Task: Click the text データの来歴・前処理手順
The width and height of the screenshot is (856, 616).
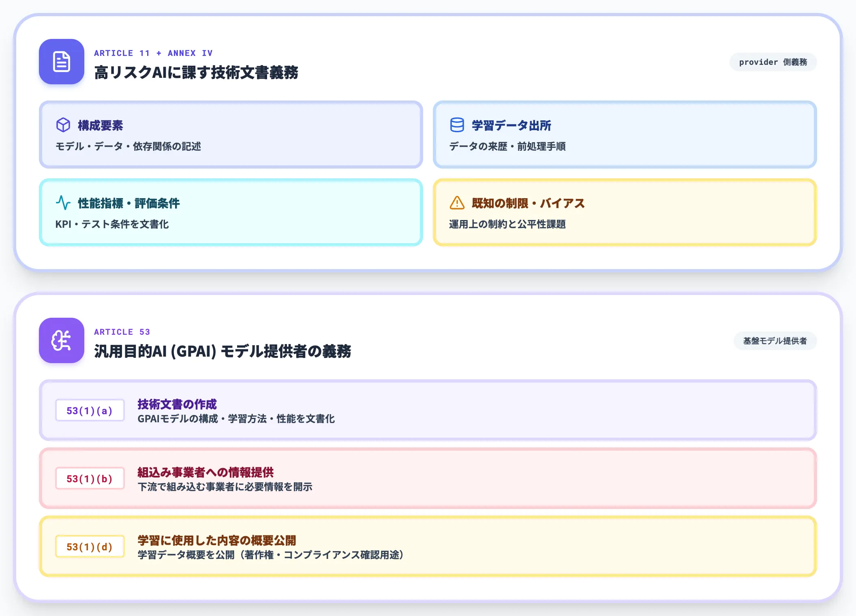Action: (507, 146)
